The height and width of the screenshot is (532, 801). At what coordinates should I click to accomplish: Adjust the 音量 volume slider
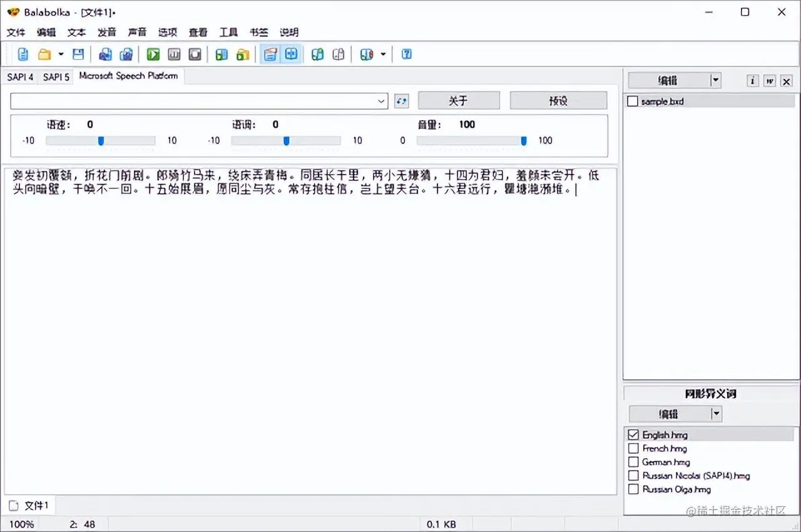(472, 141)
